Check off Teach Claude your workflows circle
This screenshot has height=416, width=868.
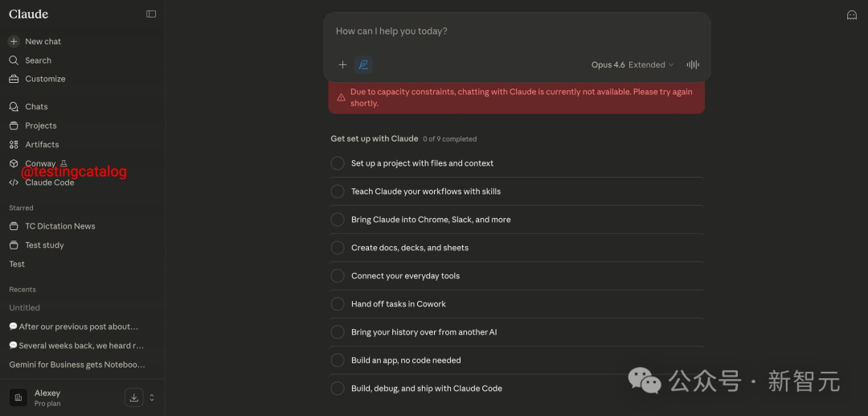point(338,192)
